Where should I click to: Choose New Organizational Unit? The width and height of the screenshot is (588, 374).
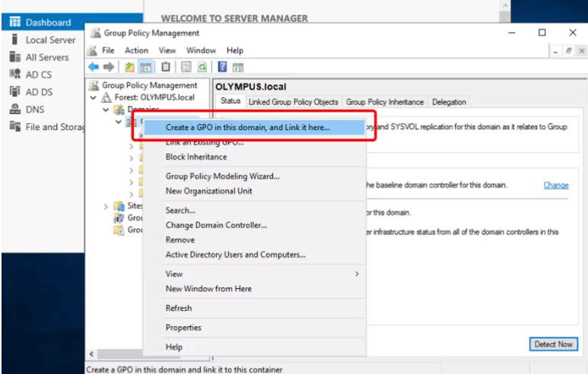pos(254,191)
